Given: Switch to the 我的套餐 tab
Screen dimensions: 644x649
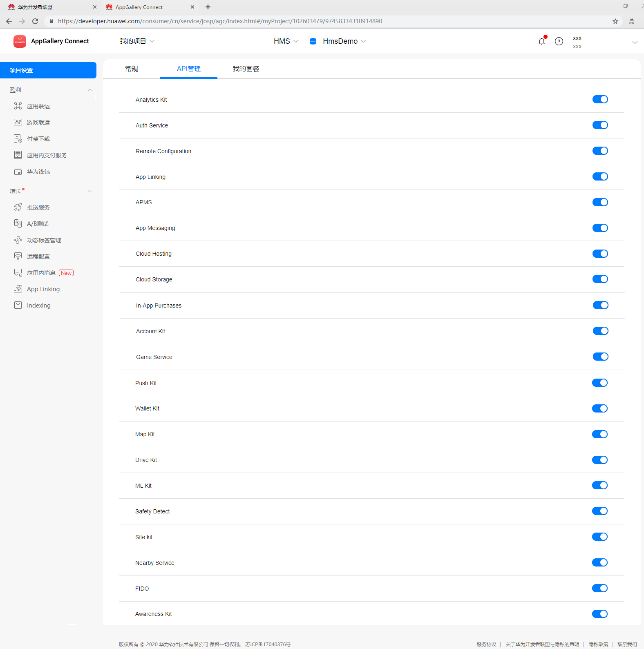Looking at the screenshot, I should point(246,69).
